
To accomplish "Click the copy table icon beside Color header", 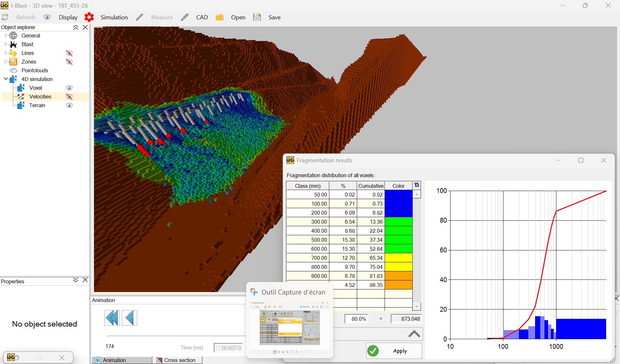I will pos(417,185).
